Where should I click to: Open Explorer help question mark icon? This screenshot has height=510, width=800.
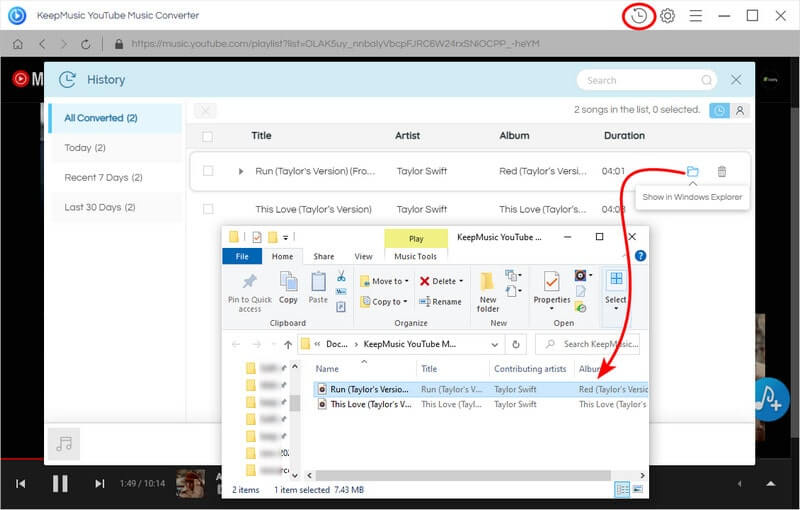coord(640,256)
